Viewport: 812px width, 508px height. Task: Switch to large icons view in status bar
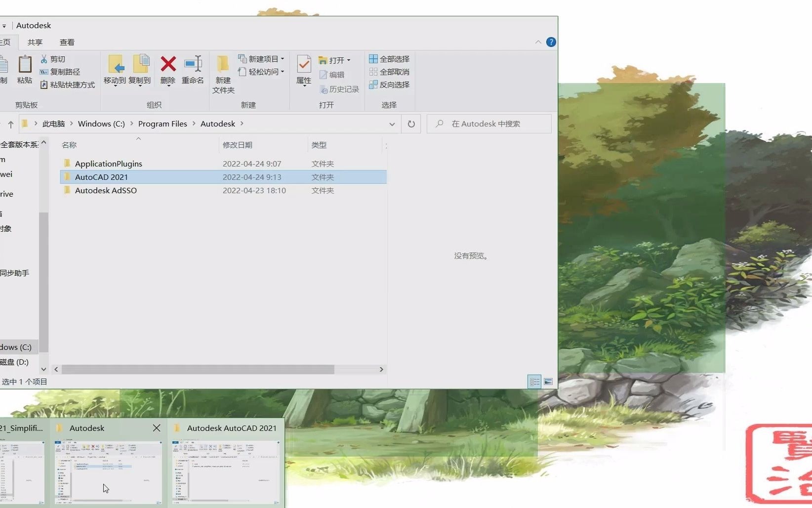(x=548, y=381)
